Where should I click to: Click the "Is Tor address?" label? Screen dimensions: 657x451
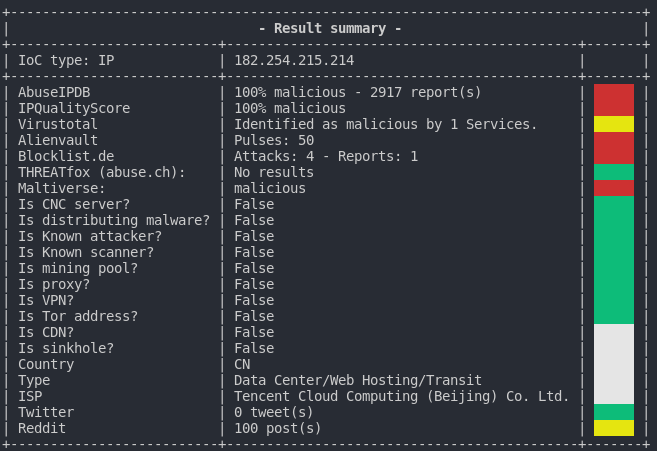click(x=78, y=316)
